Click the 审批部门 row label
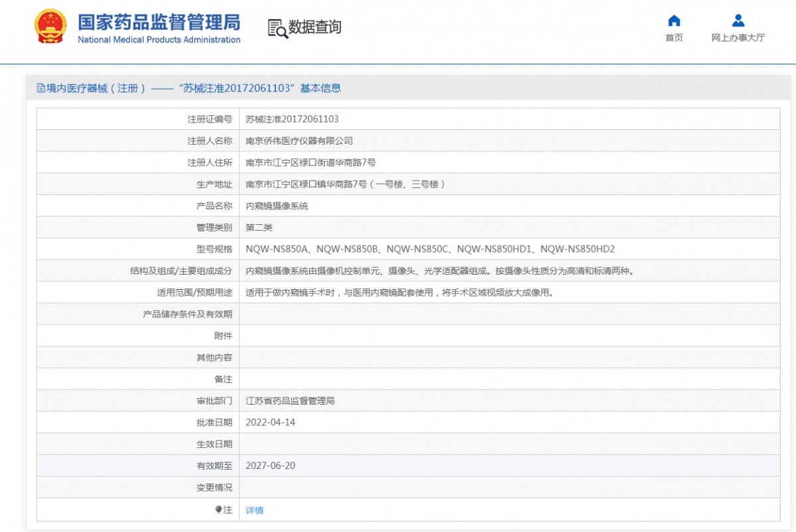This screenshot has width=796, height=532. [x=214, y=401]
